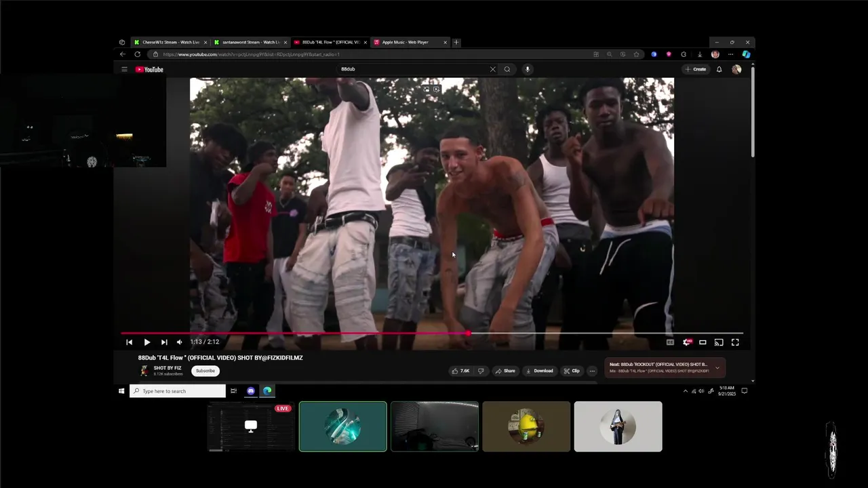Image resolution: width=868 pixels, height=488 pixels.
Task: Go back in browser
Action: click(x=123, y=54)
